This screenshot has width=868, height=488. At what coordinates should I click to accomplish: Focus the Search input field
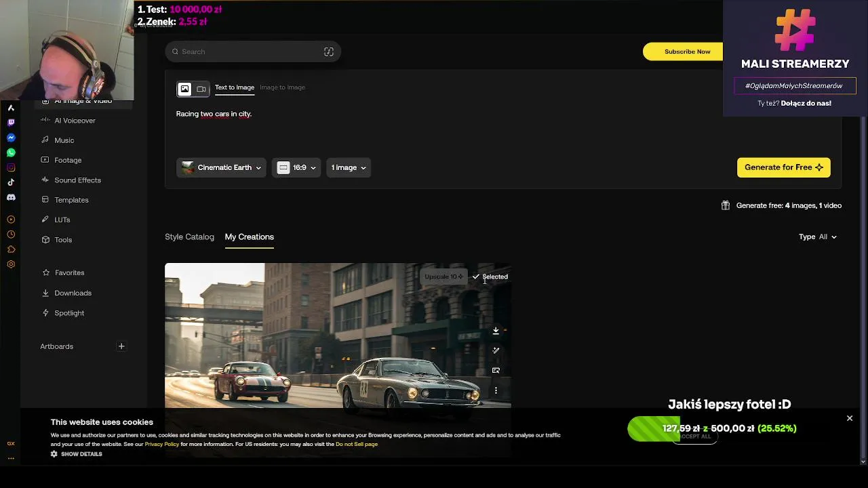click(253, 52)
